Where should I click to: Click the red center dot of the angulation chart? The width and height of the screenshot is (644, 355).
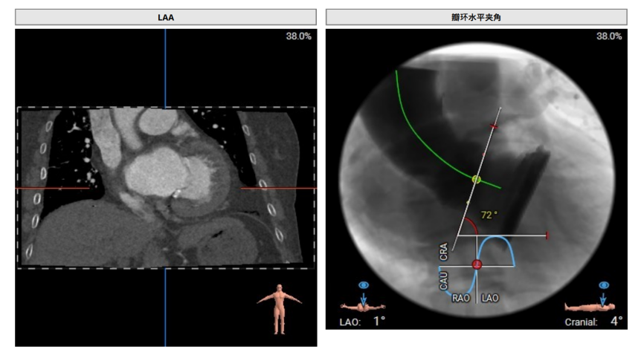[477, 264]
